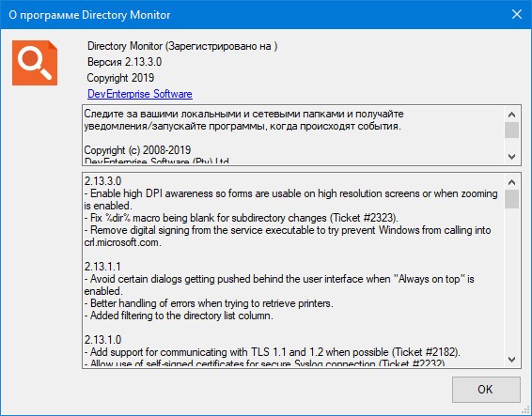Close the About Directory Monitor dialog
Viewport: 532px width, 416px height.
point(517,14)
